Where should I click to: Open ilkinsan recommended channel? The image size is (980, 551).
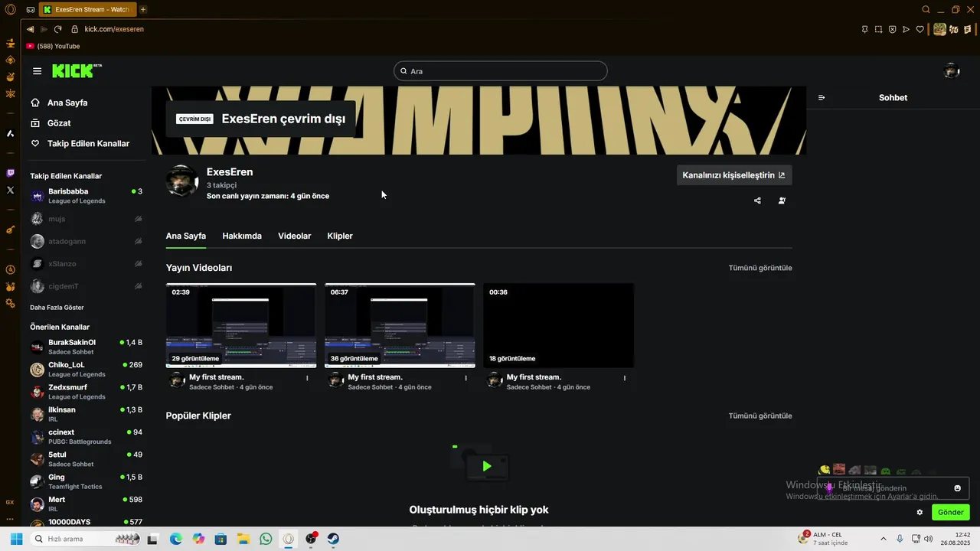(x=86, y=414)
